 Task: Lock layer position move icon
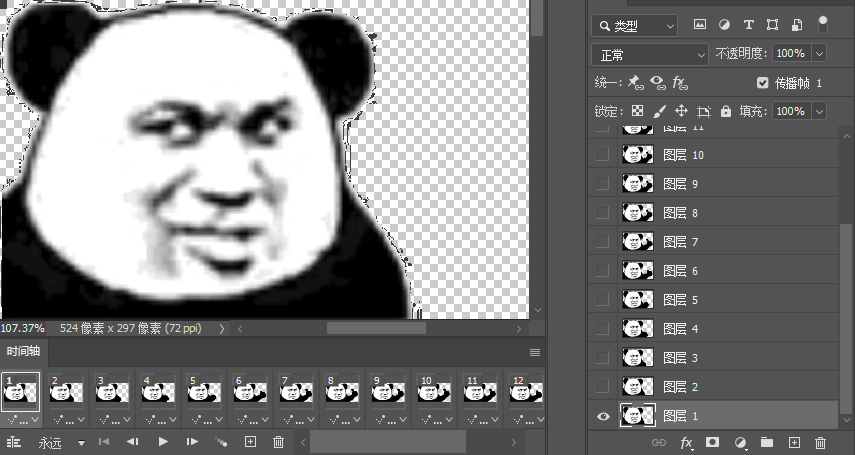[x=681, y=111]
